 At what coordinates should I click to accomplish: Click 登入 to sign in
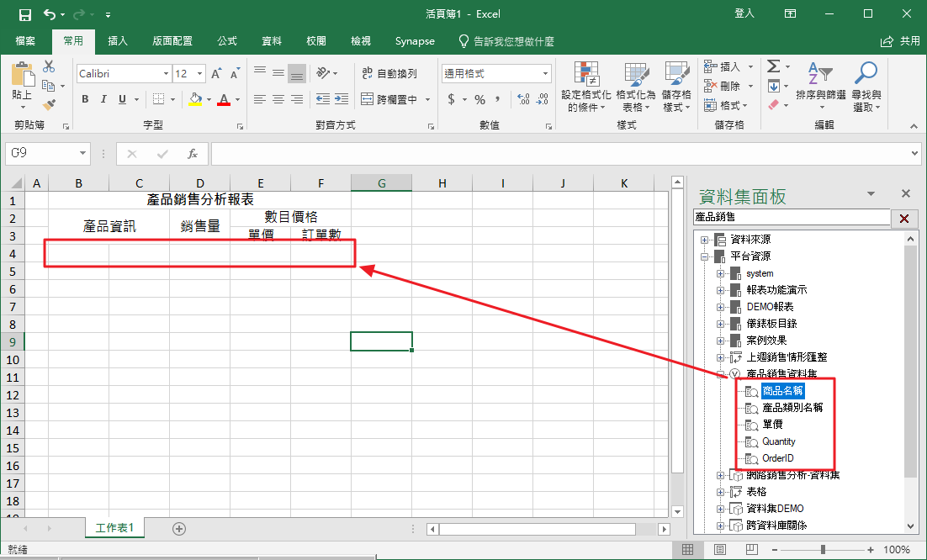click(744, 13)
